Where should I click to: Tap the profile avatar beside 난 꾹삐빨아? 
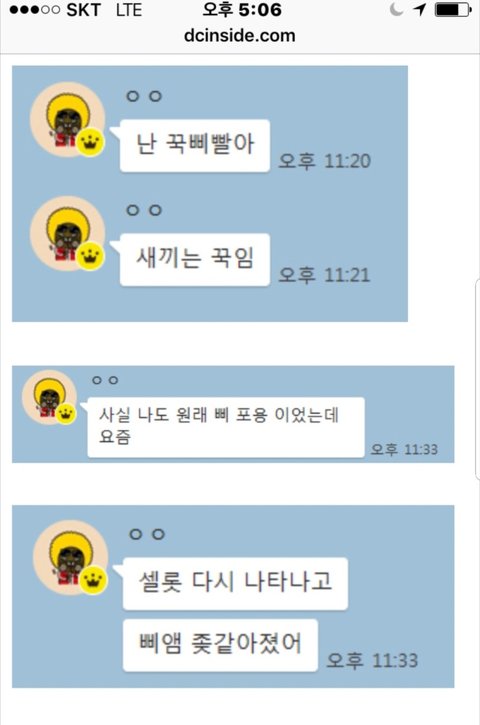click(68, 119)
